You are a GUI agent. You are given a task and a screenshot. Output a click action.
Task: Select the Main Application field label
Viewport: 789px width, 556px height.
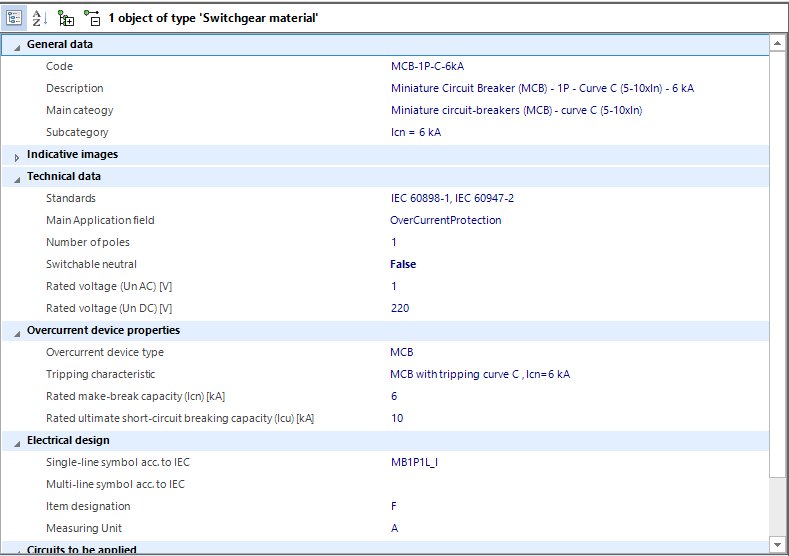(100, 220)
